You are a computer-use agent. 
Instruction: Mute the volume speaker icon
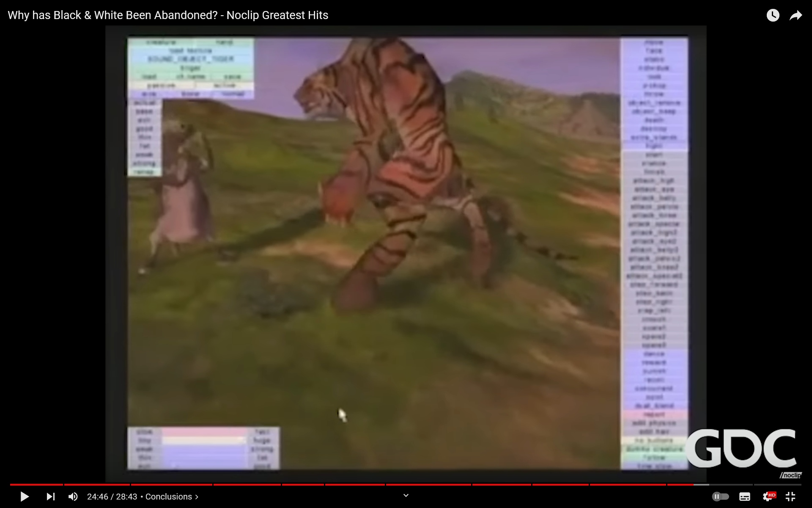pyautogui.click(x=73, y=497)
